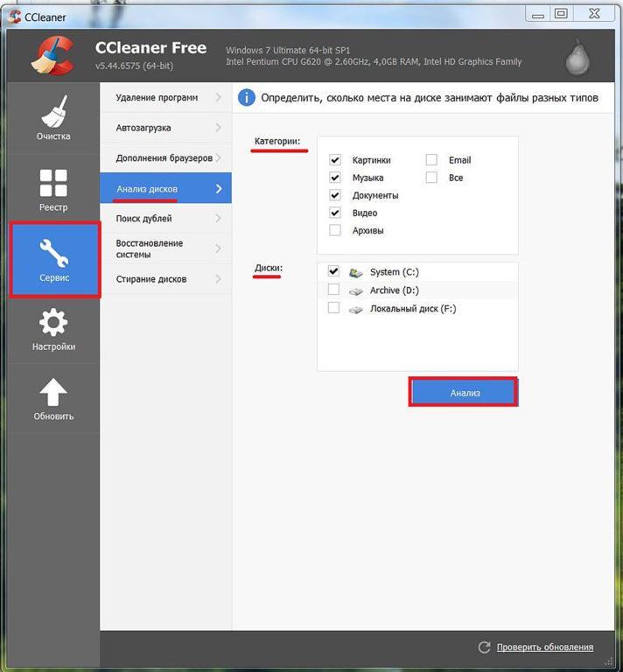Click the CCleaner title bar icon
The image size is (623, 672).
[15, 17]
